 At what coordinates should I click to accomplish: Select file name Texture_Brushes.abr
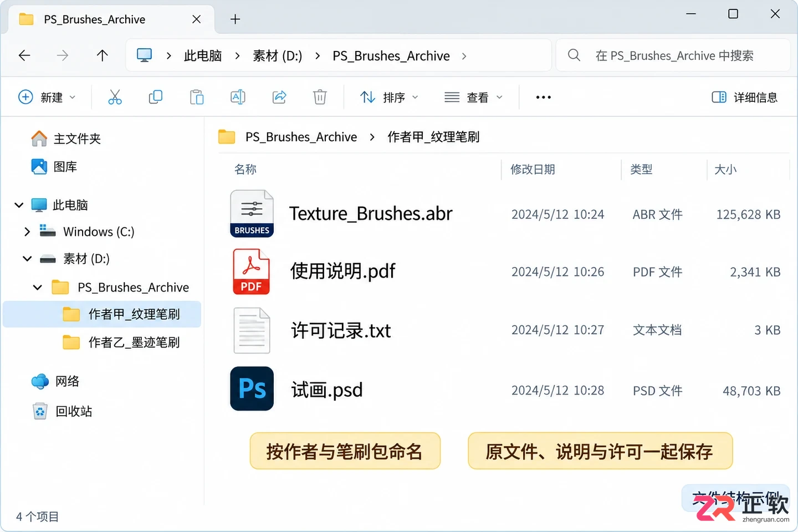[x=371, y=214]
